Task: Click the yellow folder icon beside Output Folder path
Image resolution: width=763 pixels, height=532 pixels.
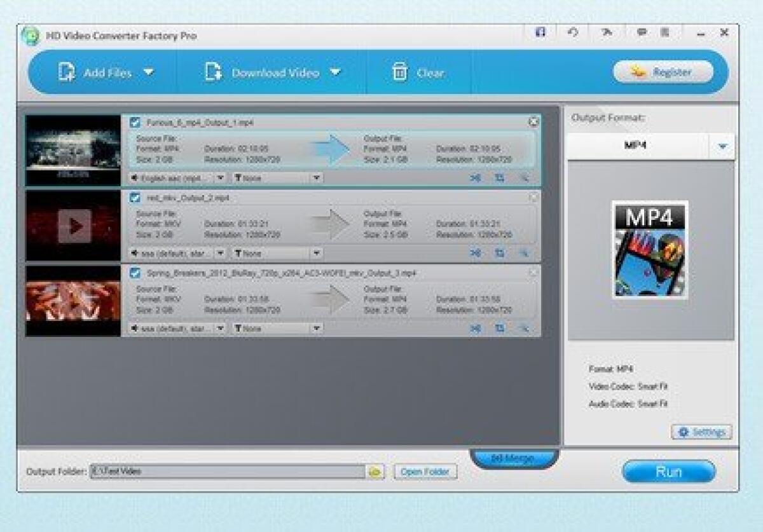Action: click(376, 472)
